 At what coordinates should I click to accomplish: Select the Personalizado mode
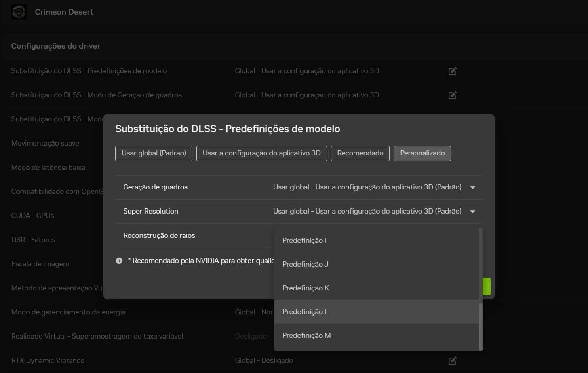(x=422, y=153)
